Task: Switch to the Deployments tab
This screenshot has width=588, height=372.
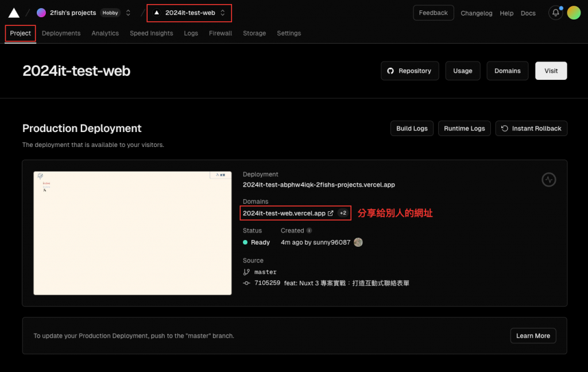Action: 61,33
